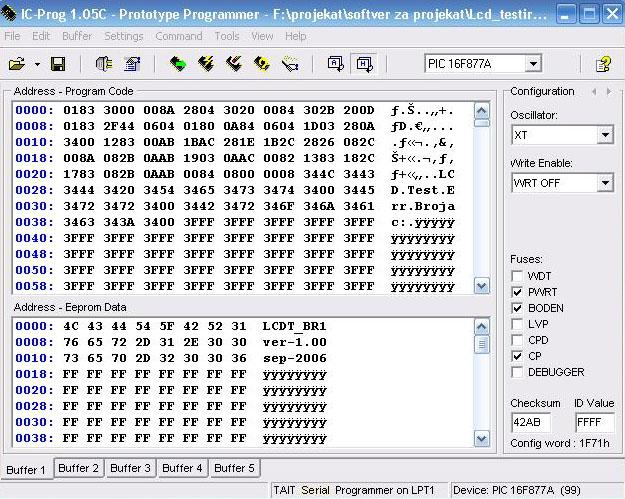Click the Program Config chip icon
Viewport: 625px width, 499px height.
[x=234, y=64]
